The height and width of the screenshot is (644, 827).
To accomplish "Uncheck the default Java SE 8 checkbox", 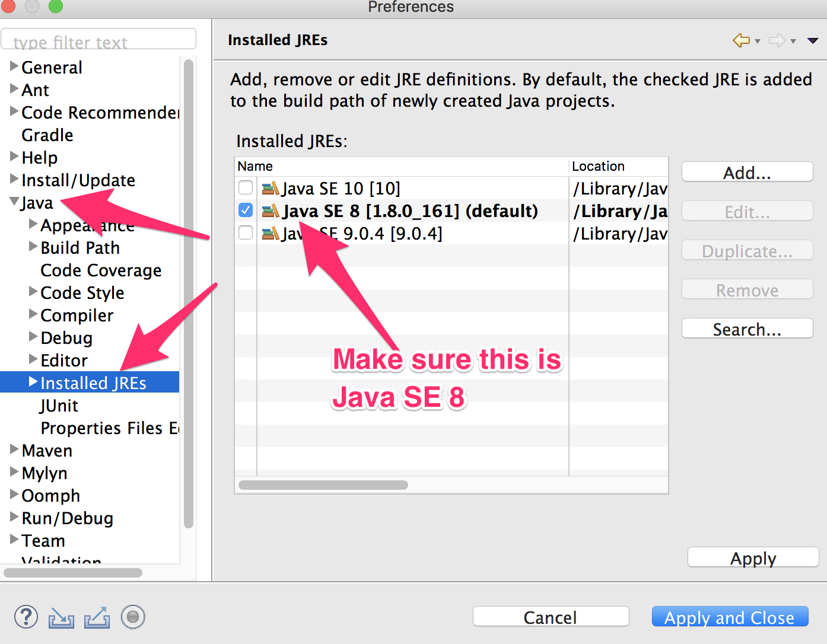I will pyautogui.click(x=245, y=210).
